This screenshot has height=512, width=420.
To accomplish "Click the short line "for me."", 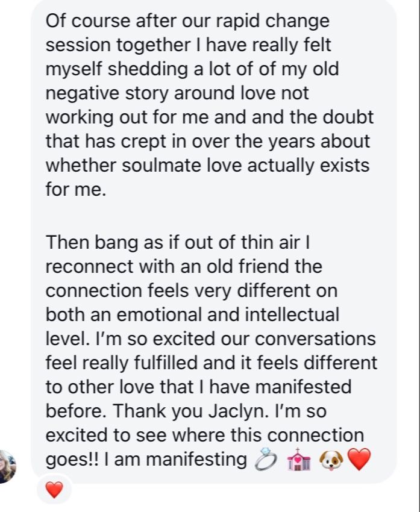I will 74,189.
